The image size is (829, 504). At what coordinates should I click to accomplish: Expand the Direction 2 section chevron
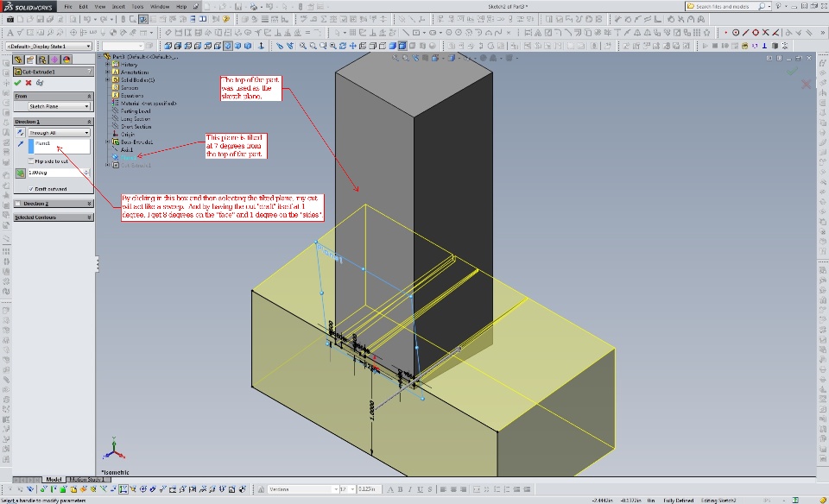(89, 204)
